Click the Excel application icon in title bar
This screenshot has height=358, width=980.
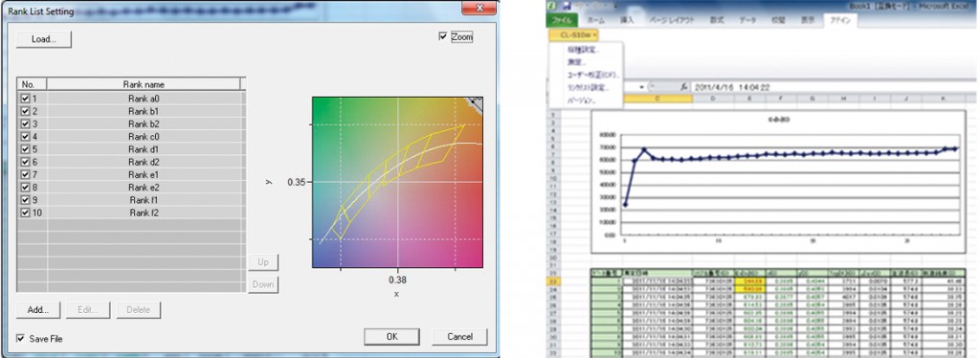point(550,5)
